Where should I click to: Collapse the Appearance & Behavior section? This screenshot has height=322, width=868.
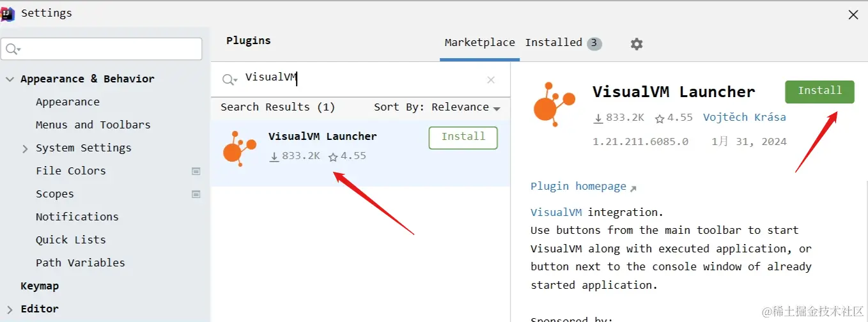click(10, 79)
